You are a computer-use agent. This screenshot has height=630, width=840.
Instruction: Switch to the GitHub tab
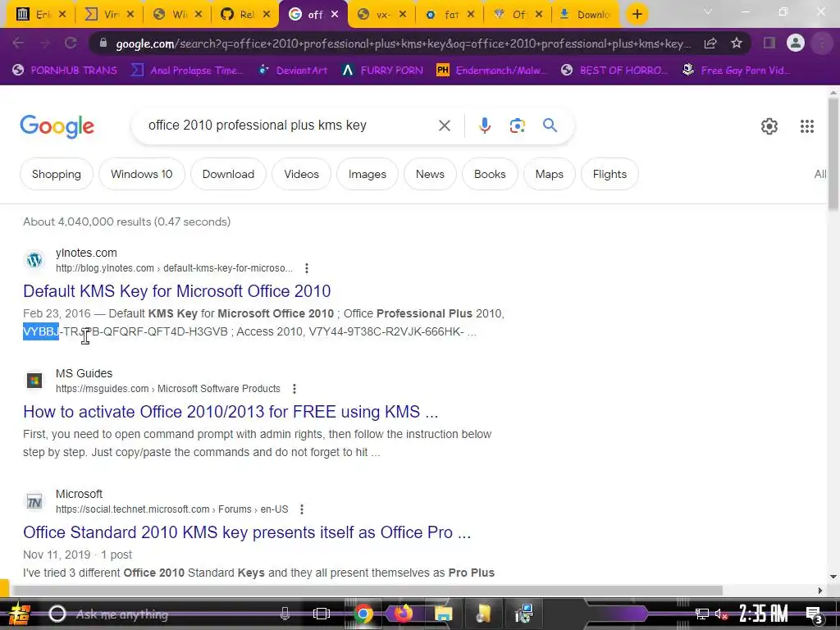pos(245,15)
